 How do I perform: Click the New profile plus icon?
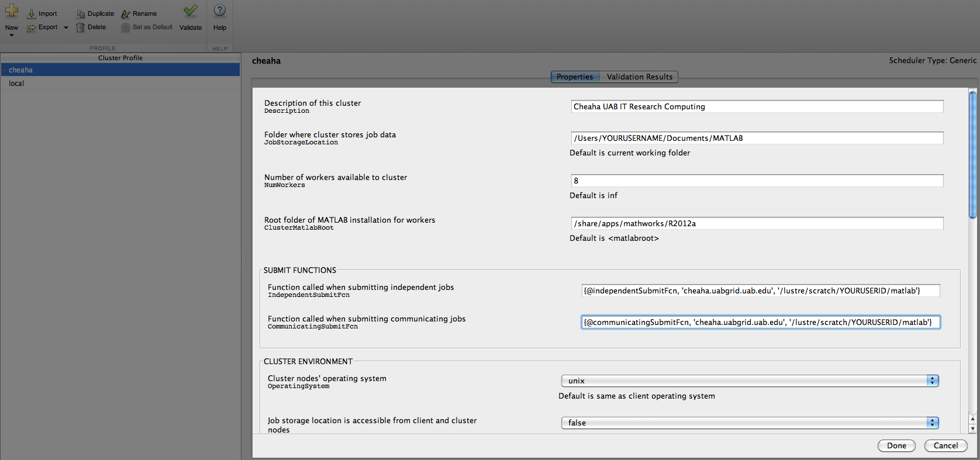(x=12, y=11)
